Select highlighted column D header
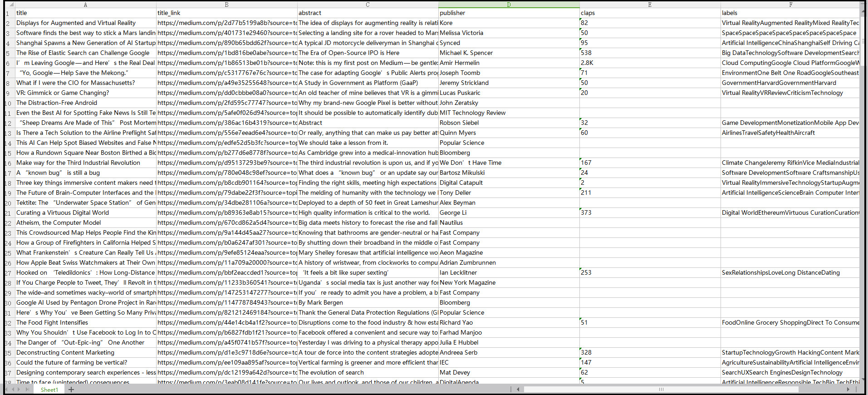This screenshot has width=868, height=395. [509, 5]
